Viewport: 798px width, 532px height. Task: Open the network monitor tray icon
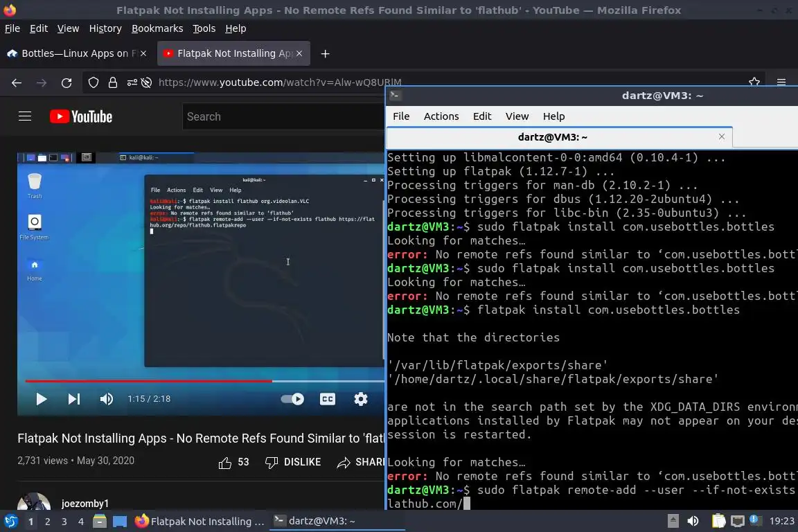click(738, 521)
